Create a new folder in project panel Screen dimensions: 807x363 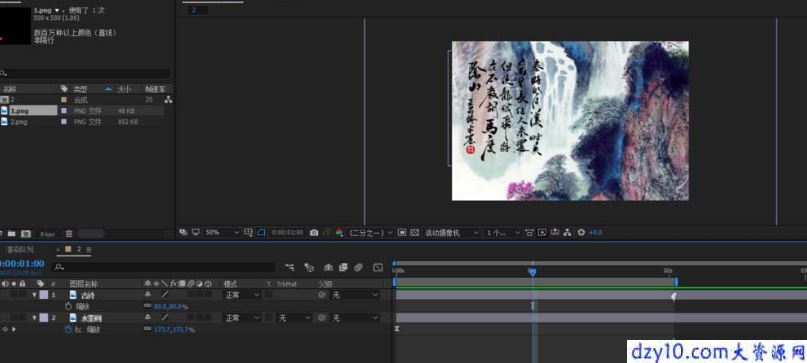click(x=12, y=234)
